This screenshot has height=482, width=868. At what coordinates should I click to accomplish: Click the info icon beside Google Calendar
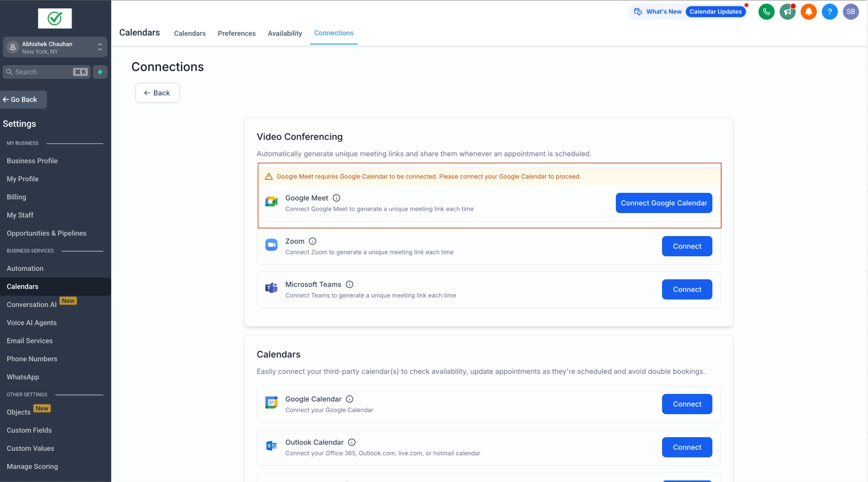coord(349,399)
